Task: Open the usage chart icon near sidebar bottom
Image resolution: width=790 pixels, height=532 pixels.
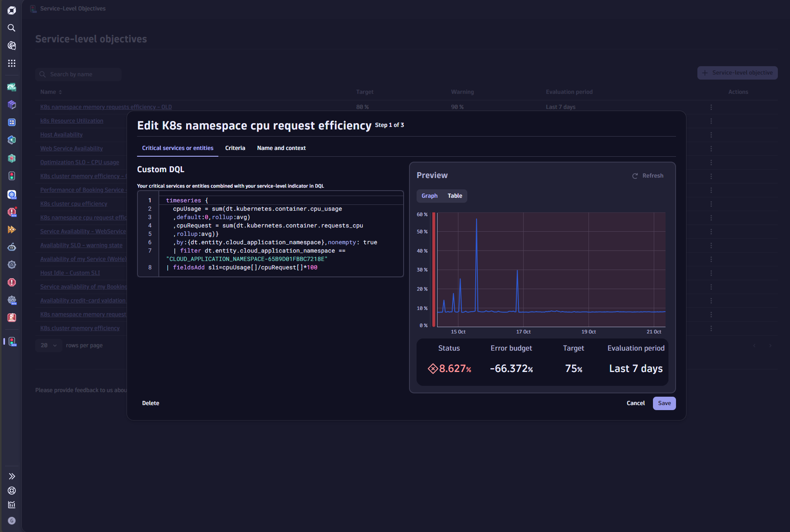Action: 12,505
